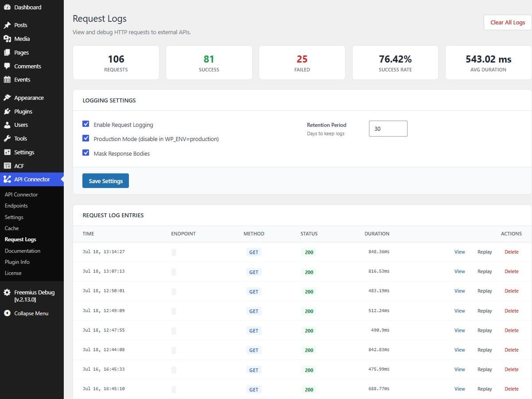The image size is (532, 399).
Task: View the 13:14:27 log entry
Action: tap(460, 252)
